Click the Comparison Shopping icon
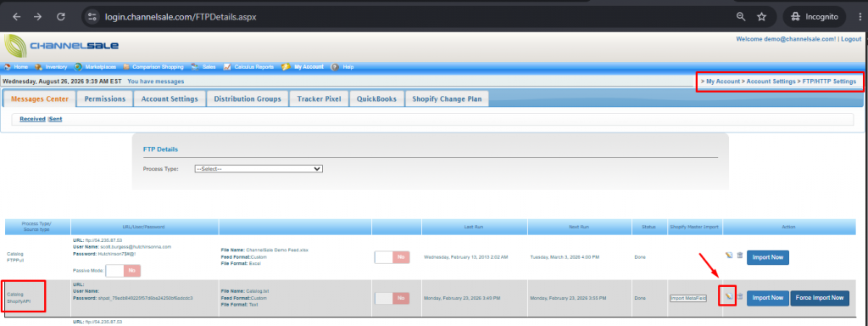 126,67
